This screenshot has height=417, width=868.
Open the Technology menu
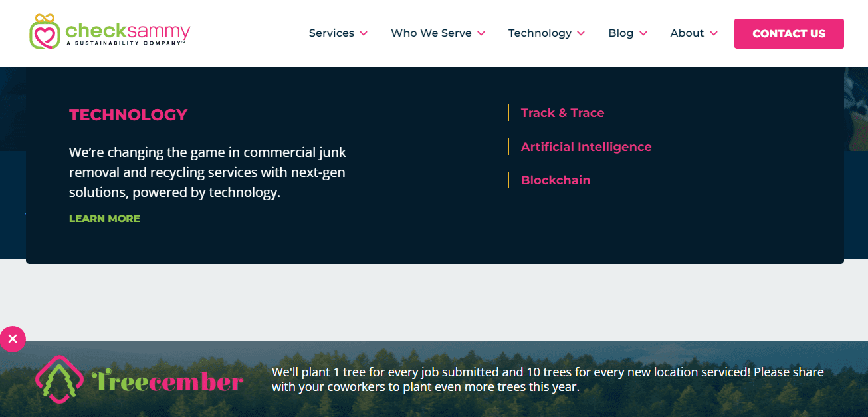[540, 33]
